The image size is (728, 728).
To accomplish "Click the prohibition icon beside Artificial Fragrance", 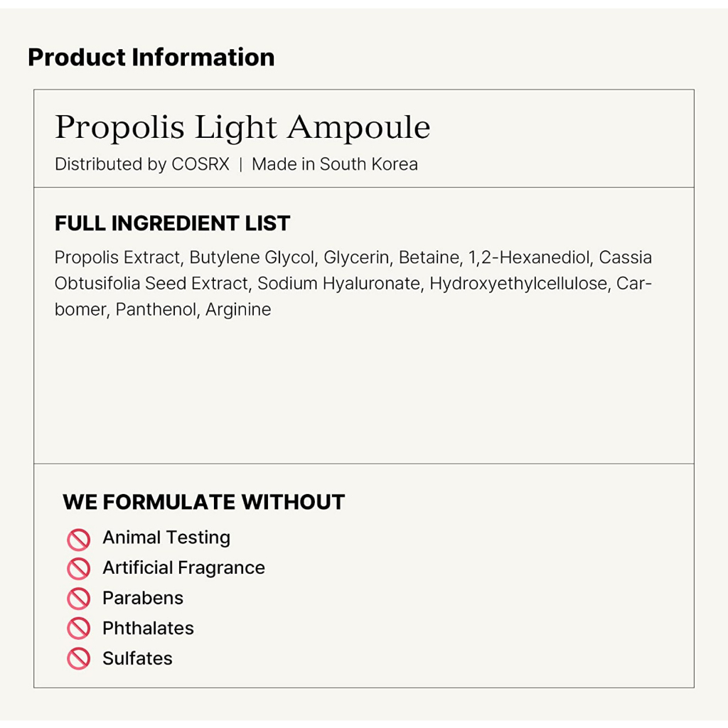I will tap(78, 569).
